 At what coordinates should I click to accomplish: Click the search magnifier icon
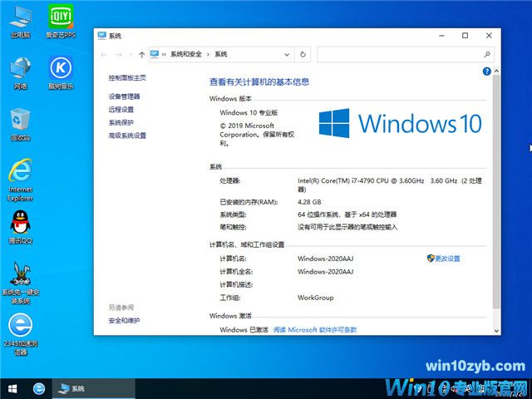coord(487,54)
